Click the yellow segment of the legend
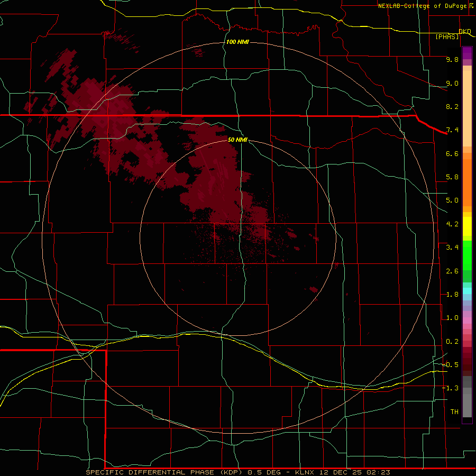This screenshot has height=476, width=476. click(x=467, y=226)
